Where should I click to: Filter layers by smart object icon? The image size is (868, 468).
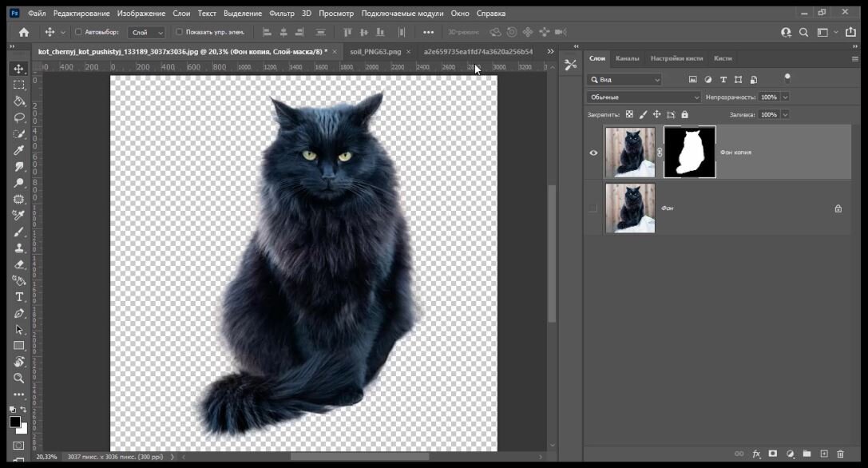pyautogui.click(x=753, y=80)
